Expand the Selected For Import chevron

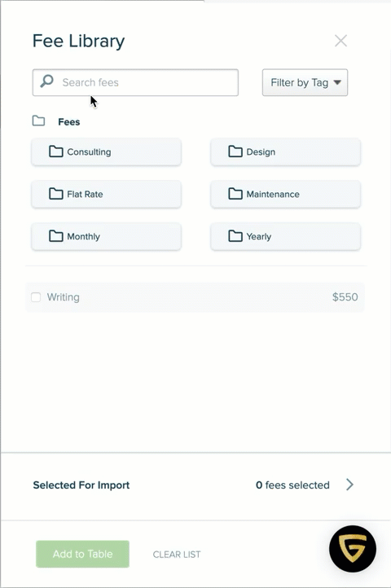coord(349,485)
